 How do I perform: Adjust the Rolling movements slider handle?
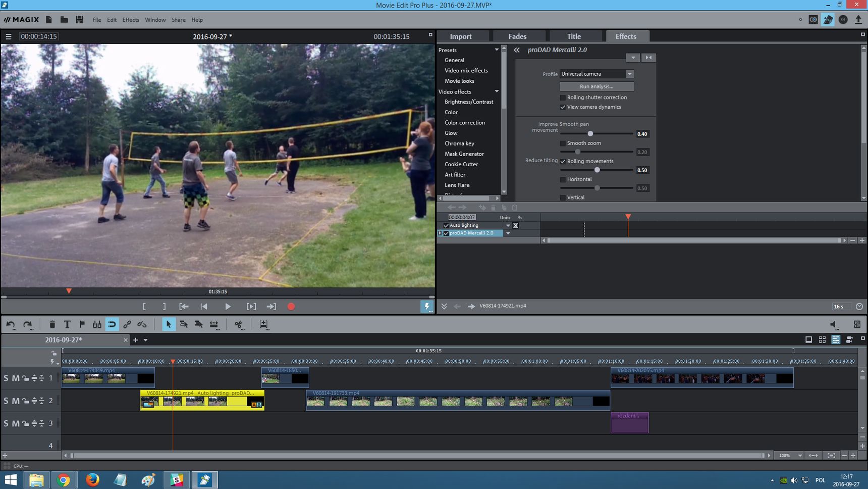point(597,170)
